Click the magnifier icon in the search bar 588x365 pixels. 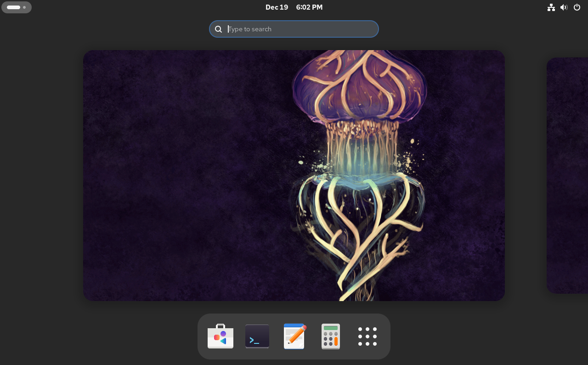click(x=218, y=29)
